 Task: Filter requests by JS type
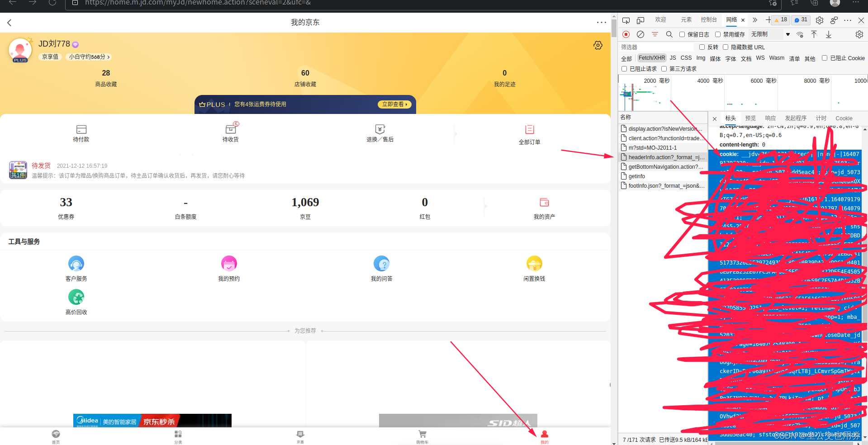673,58
